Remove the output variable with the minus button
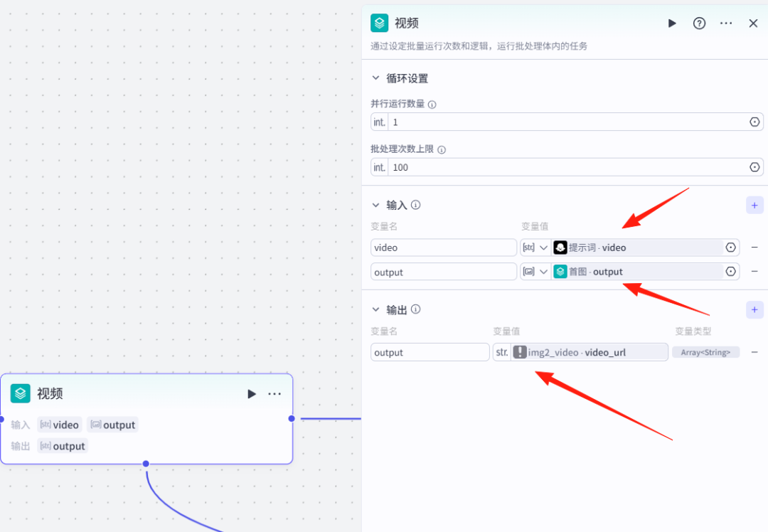The height and width of the screenshot is (532, 768). click(x=754, y=351)
